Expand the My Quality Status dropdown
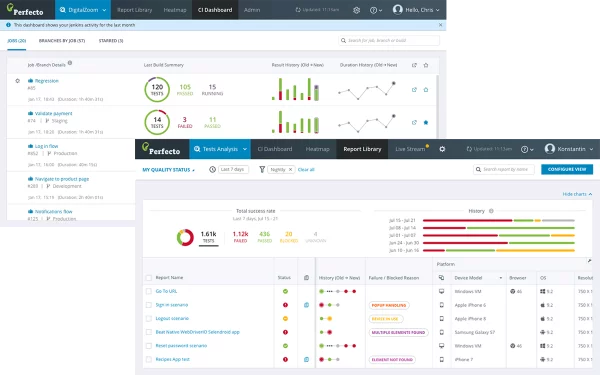The image size is (600, 375). coord(168,170)
